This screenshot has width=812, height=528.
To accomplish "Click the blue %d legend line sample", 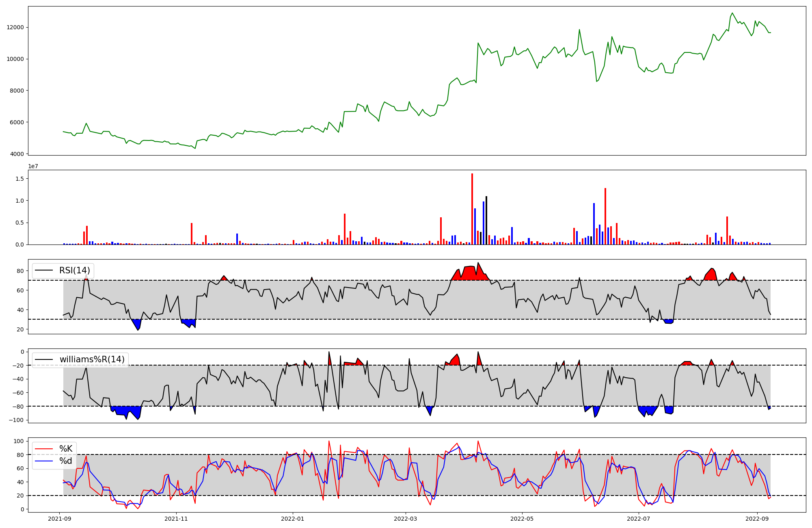I will 44,461.
